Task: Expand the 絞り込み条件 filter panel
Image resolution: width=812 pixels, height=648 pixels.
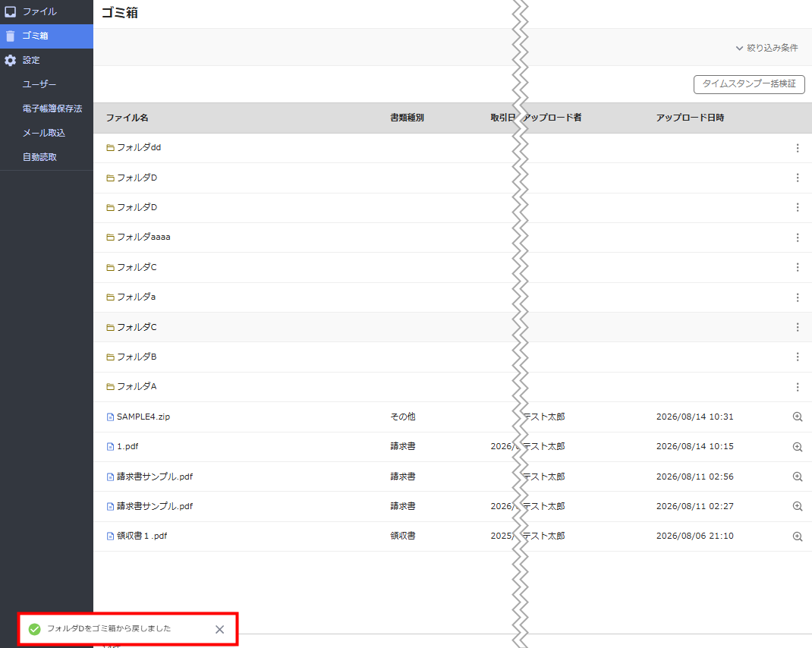Action: coord(767,48)
